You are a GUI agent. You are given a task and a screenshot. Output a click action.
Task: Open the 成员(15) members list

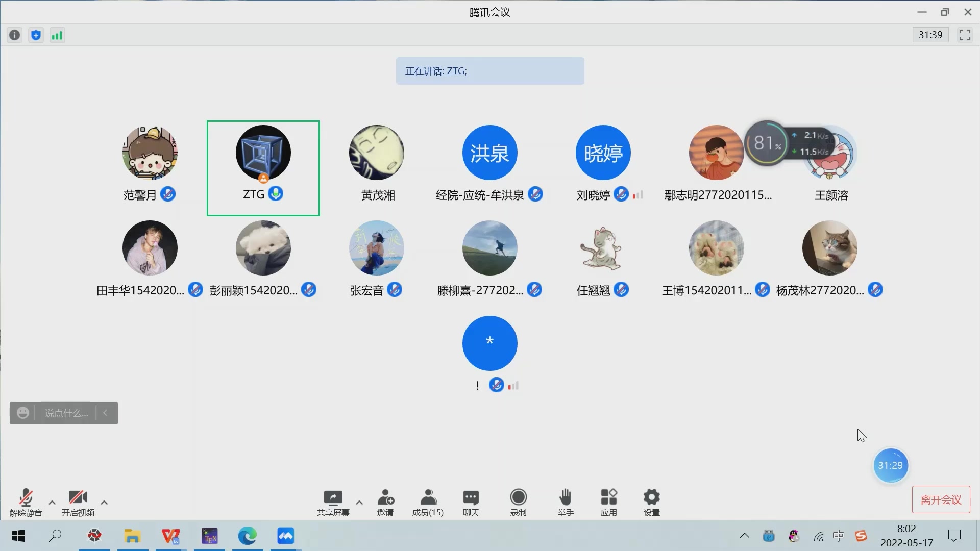point(428,503)
